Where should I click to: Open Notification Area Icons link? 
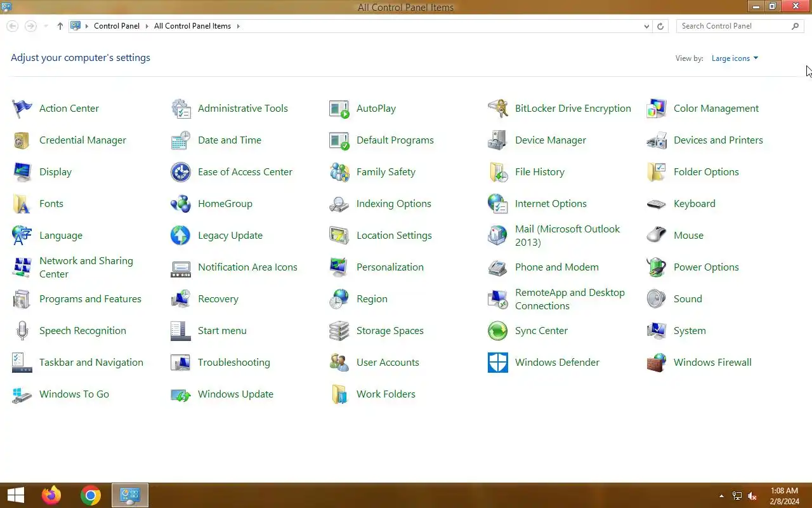[247, 267]
